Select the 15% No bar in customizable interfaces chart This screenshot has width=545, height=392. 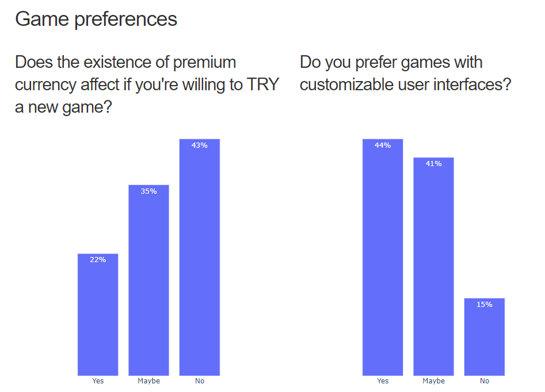tap(485, 337)
